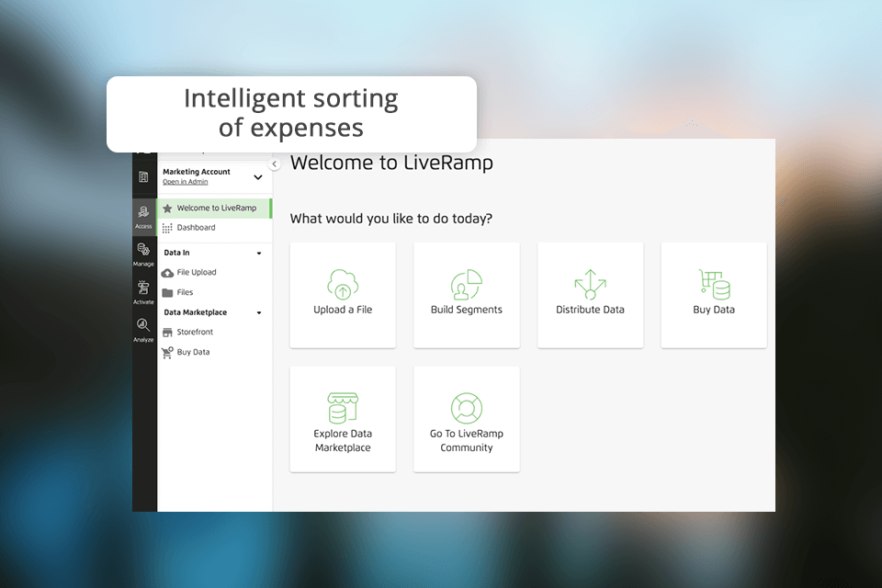Click the Go To LiveRamp Community card label
Viewport: 882px width, 588px height.
[467, 441]
